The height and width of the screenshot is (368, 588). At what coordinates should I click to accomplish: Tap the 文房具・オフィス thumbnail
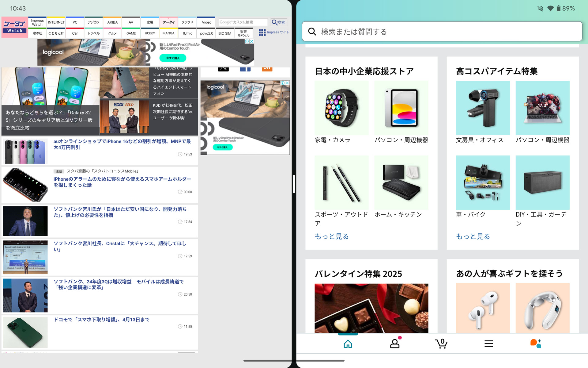483,108
